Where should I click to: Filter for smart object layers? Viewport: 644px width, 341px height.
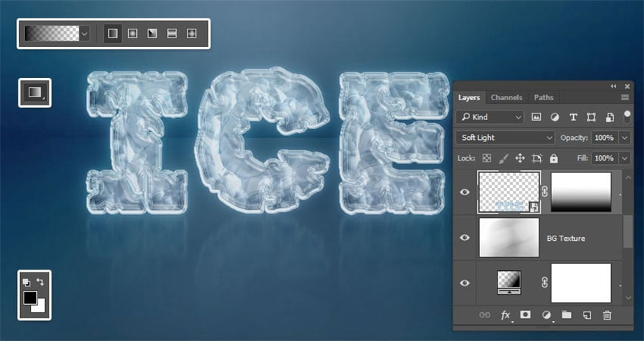pyautogui.click(x=609, y=118)
